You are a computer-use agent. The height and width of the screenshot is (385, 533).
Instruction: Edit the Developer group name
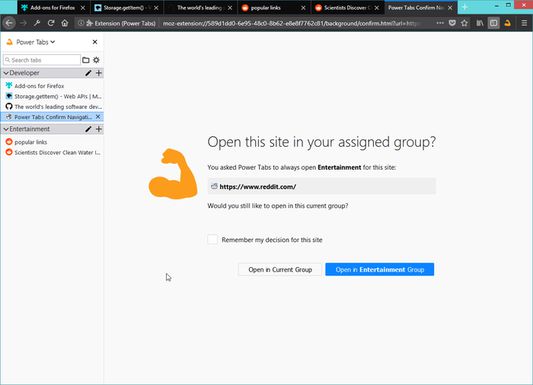[x=88, y=73]
